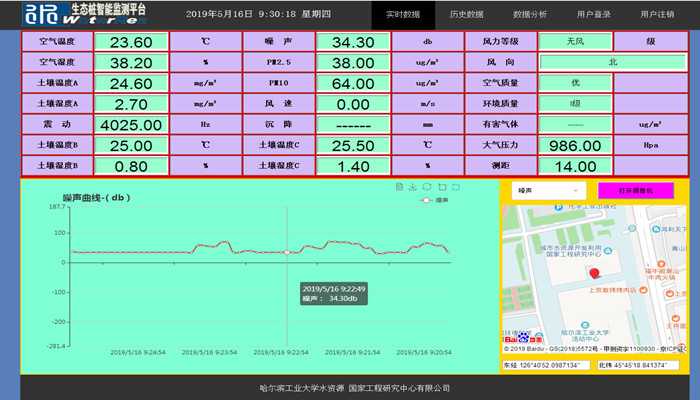The image size is (700, 400).
Task: Click the 空气温度 value 23.60
Action: tap(131, 42)
